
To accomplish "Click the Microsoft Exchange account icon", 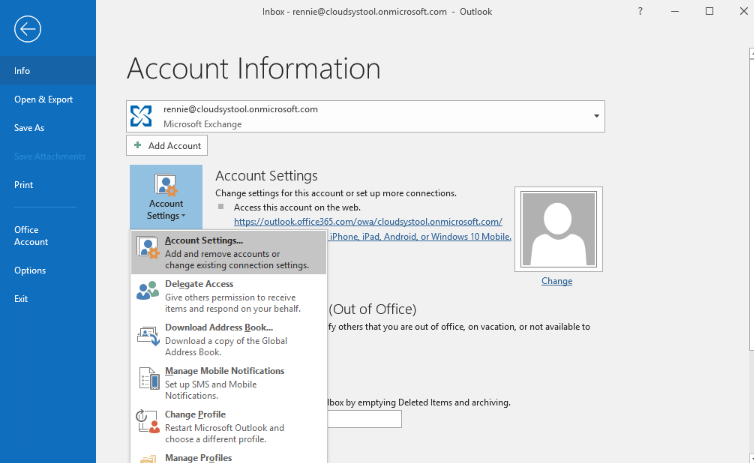I will click(x=141, y=116).
